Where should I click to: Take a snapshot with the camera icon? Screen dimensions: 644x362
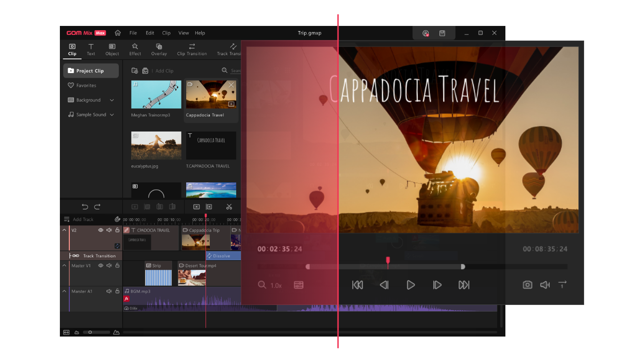click(527, 285)
